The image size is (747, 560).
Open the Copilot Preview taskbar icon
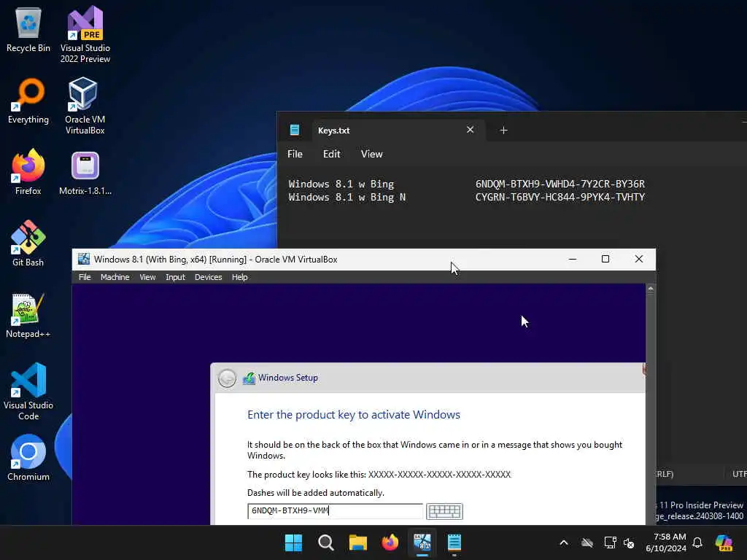pyautogui.click(x=724, y=542)
